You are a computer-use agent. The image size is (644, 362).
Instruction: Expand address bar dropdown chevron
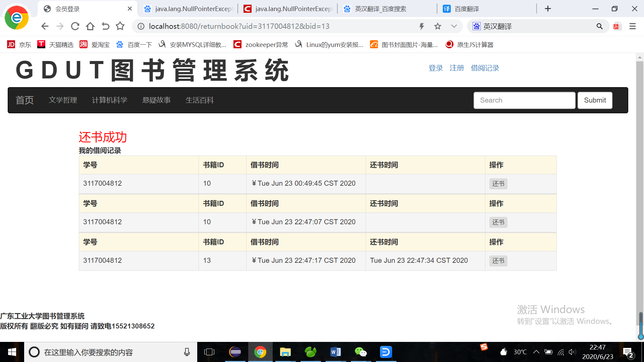(454, 26)
